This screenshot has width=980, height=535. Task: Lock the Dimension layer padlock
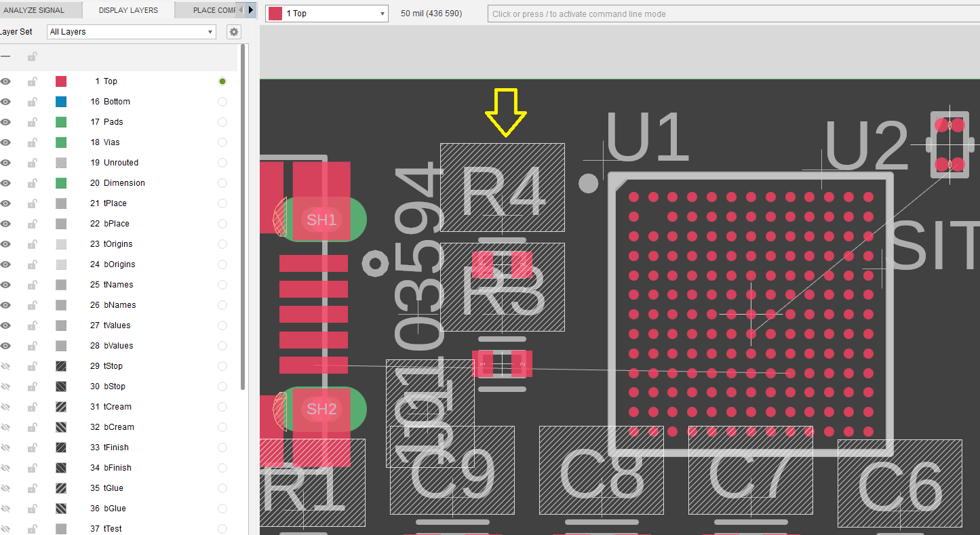tap(31, 182)
